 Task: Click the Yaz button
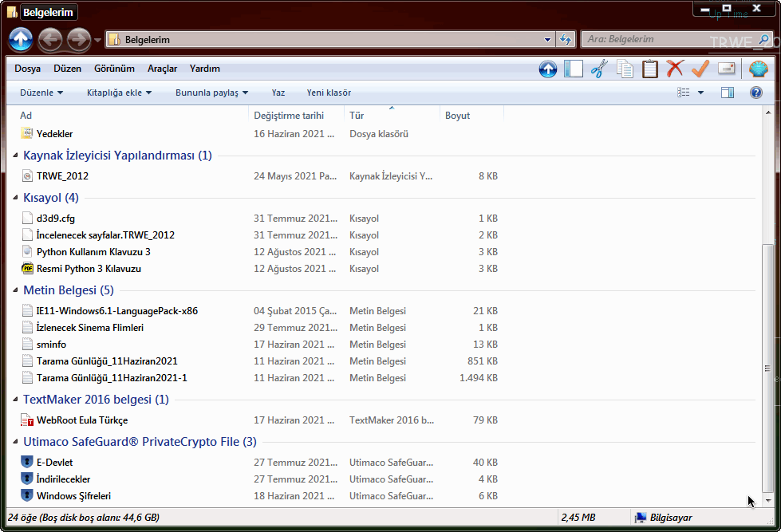[278, 93]
